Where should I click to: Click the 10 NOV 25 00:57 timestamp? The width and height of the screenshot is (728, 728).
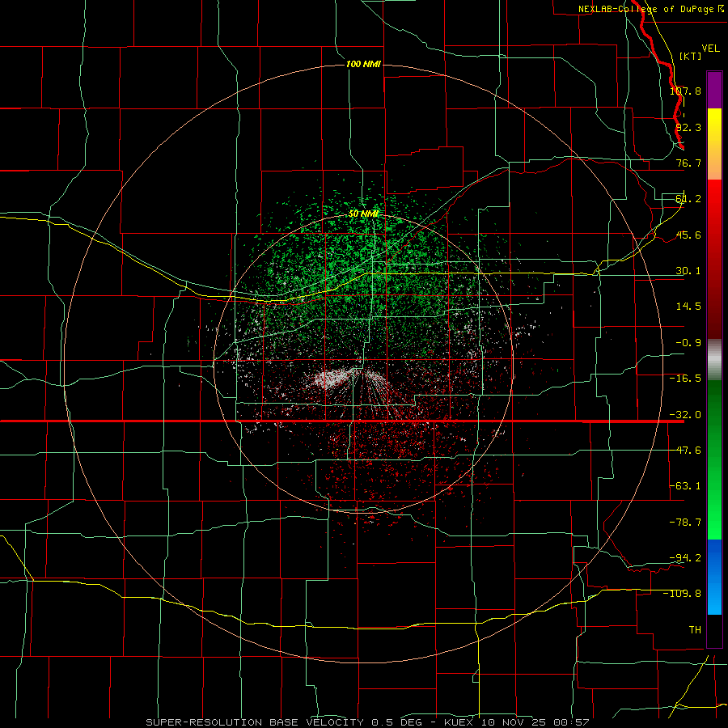(x=535, y=722)
